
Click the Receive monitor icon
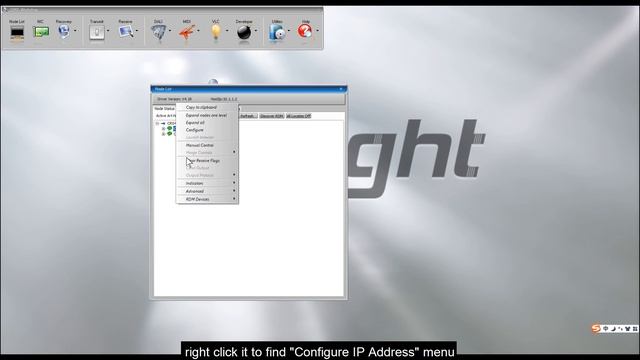click(x=125, y=31)
